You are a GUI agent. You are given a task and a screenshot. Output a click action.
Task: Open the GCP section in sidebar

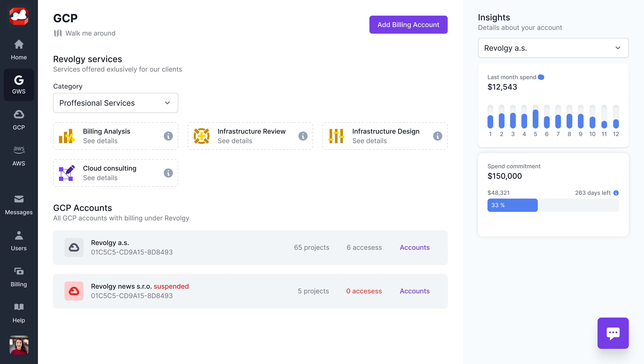(x=19, y=120)
